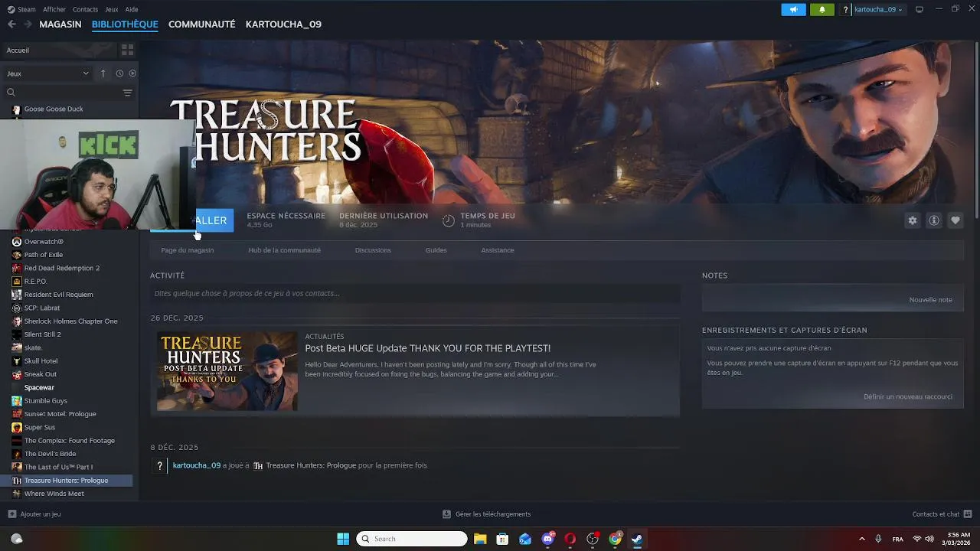980x551 pixels.
Task: Open File Explorer from taskbar
Action: 480,539
